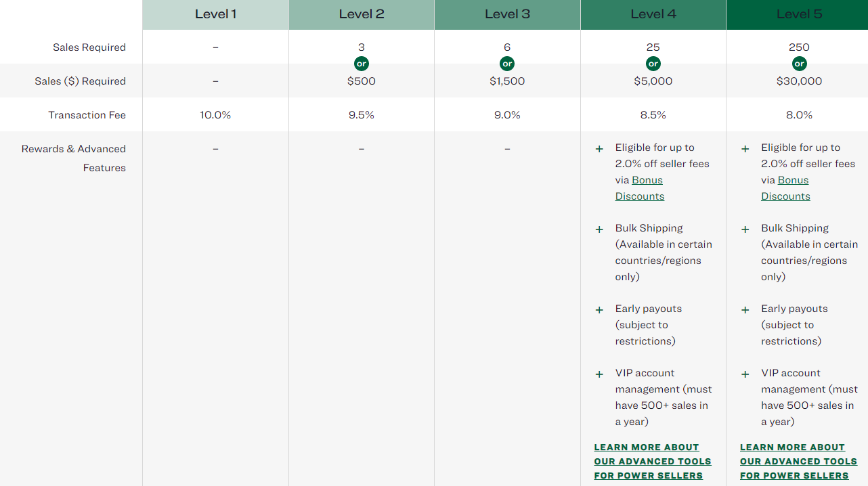Click the Level 4 column header
The height and width of the screenshot is (486, 868).
click(x=653, y=14)
